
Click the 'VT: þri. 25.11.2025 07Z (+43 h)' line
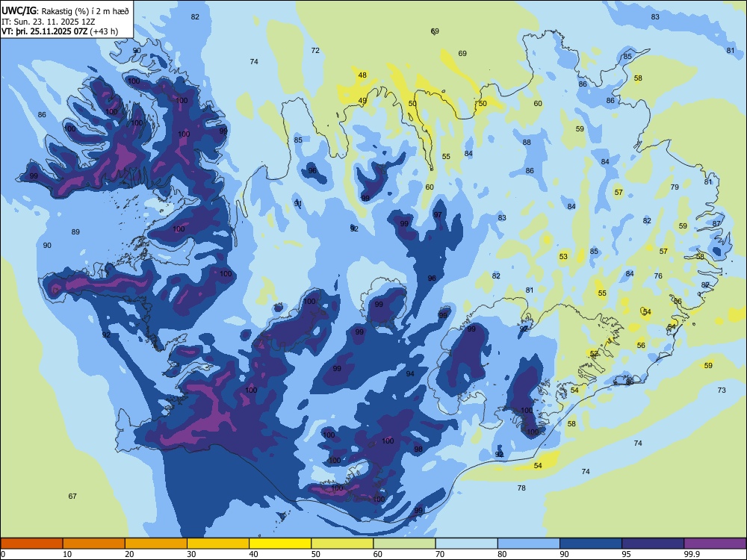pyautogui.click(x=60, y=31)
